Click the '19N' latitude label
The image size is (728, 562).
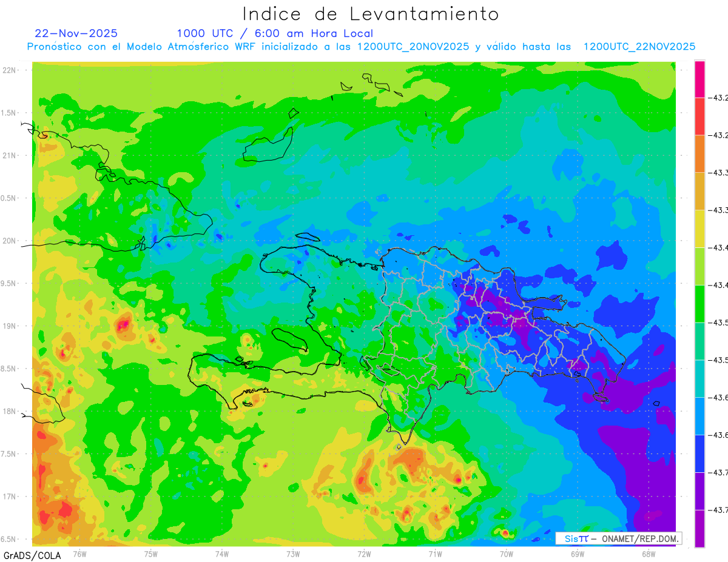(9, 326)
